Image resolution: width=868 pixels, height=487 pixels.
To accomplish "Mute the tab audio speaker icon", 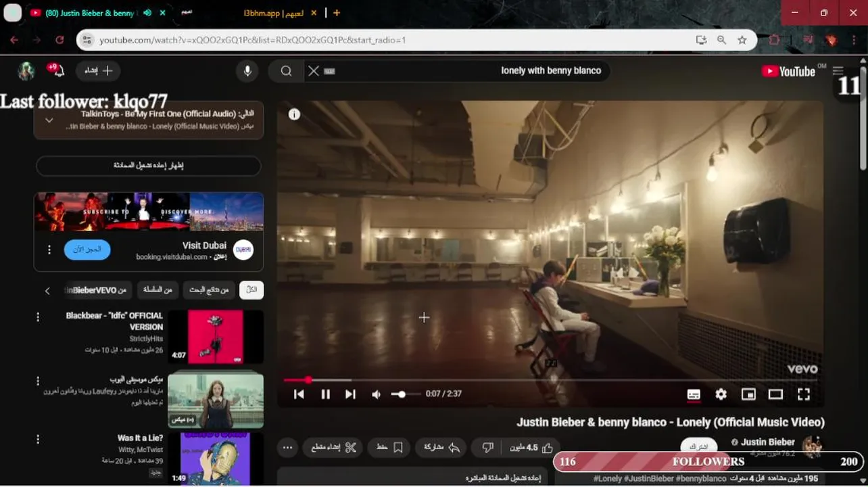I will pos(147,13).
